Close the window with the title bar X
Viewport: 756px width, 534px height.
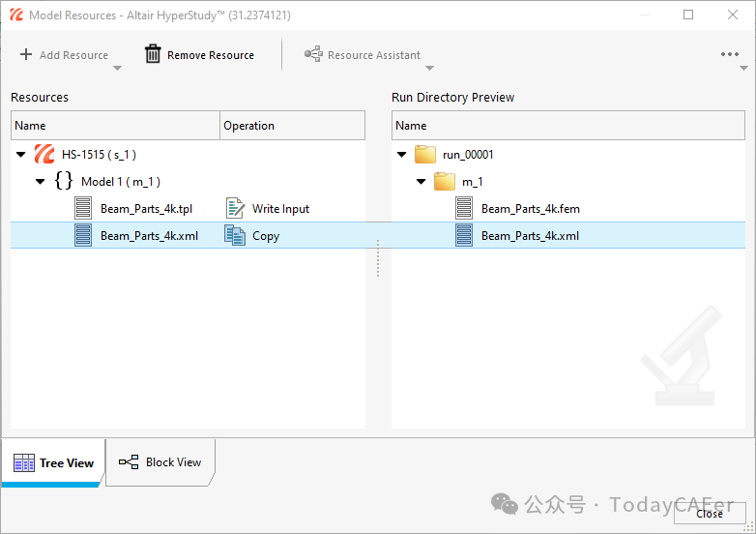[x=733, y=15]
